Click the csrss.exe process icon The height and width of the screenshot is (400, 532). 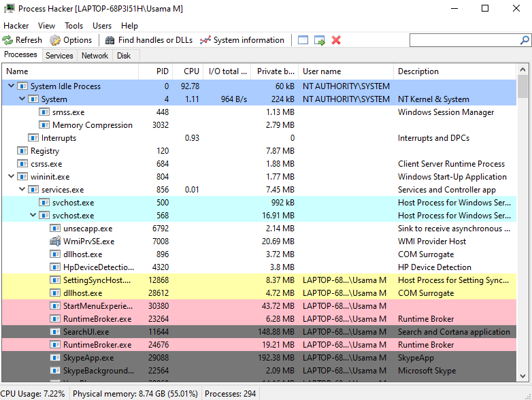click(22, 163)
